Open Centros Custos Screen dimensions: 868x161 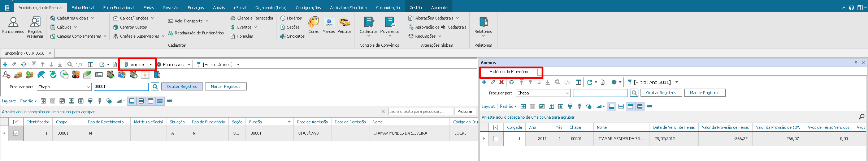coord(130,27)
